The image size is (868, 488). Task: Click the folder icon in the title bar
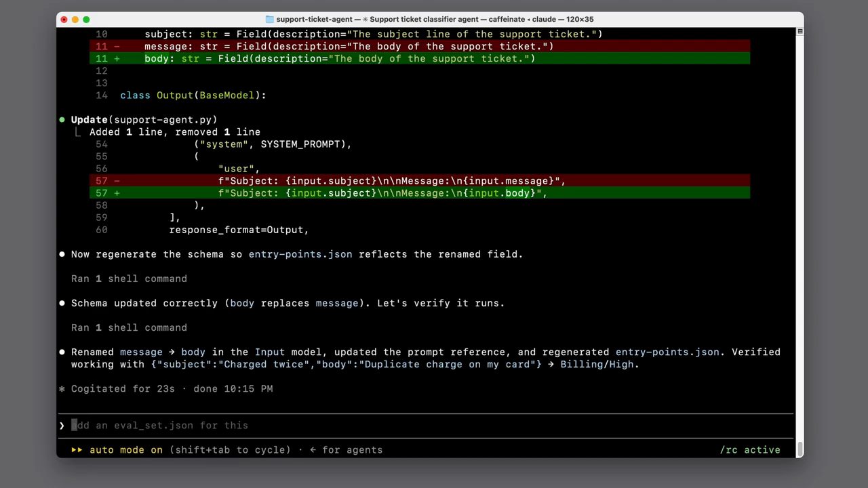pyautogui.click(x=269, y=20)
